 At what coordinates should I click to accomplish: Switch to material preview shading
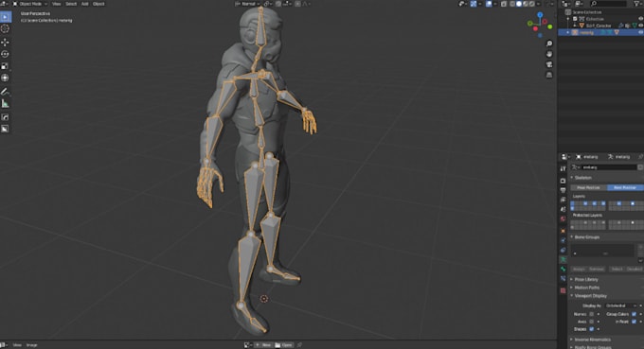(526, 4)
